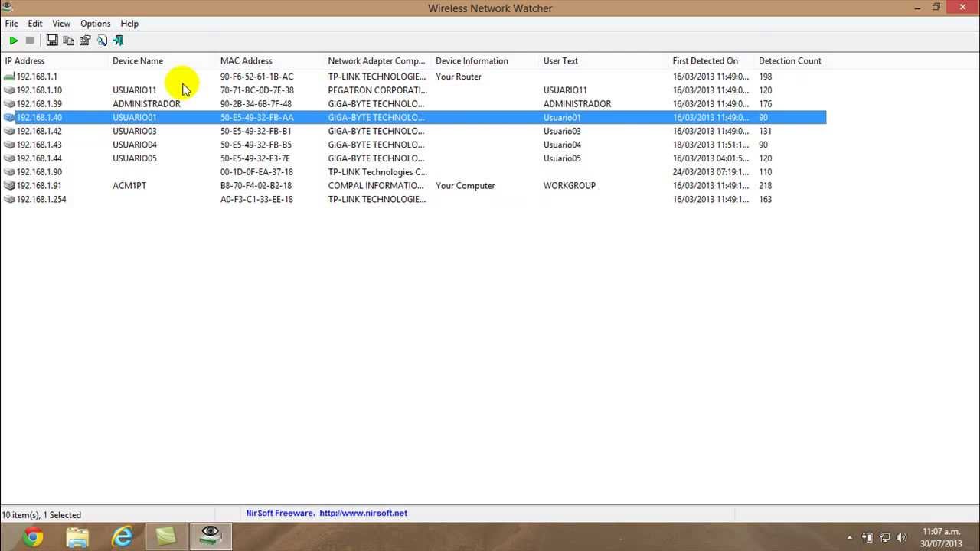Click COMPAL INFORMATIO... adapter company cell

click(x=376, y=186)
